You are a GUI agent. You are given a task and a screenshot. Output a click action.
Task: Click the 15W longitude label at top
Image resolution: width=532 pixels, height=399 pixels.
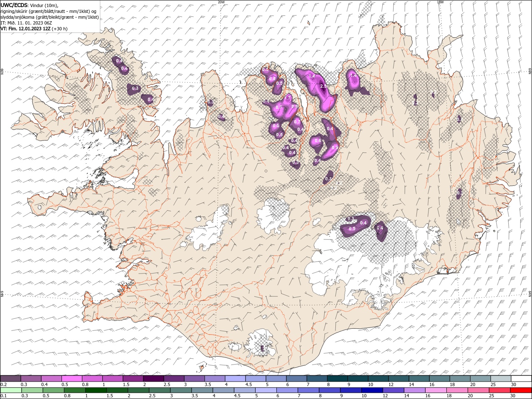coord(440,2)
